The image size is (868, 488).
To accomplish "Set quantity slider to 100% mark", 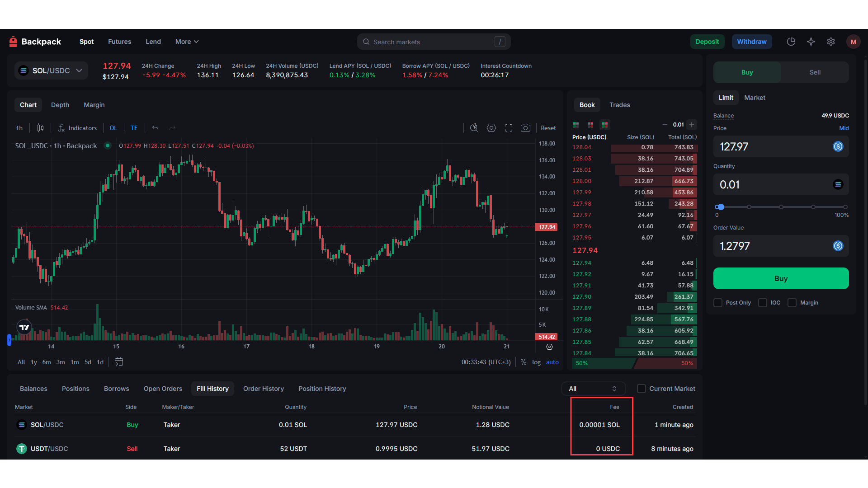I will tap(845, 207).
